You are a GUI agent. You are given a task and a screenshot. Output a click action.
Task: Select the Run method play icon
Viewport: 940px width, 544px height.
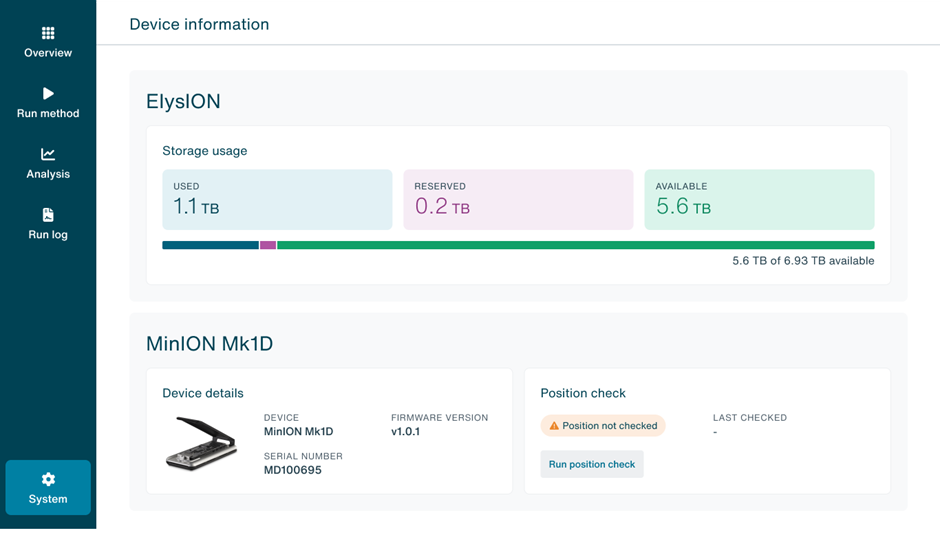(48, 93)
